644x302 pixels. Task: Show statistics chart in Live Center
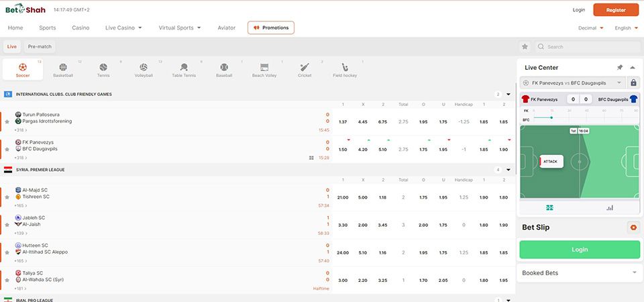tap(610, 208)
